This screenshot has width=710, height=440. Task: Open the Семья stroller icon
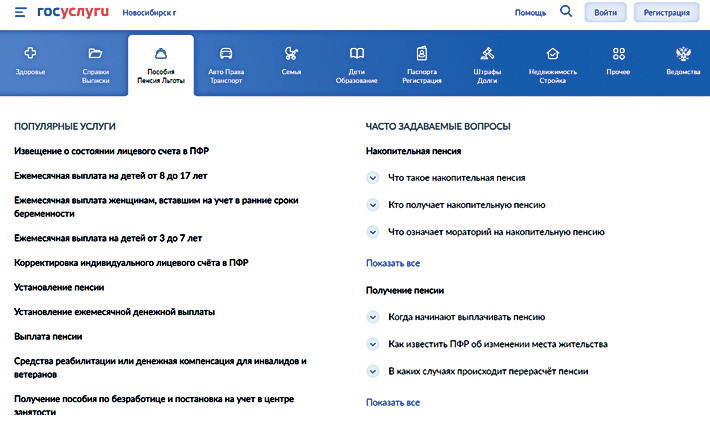[x=291, y=53]
